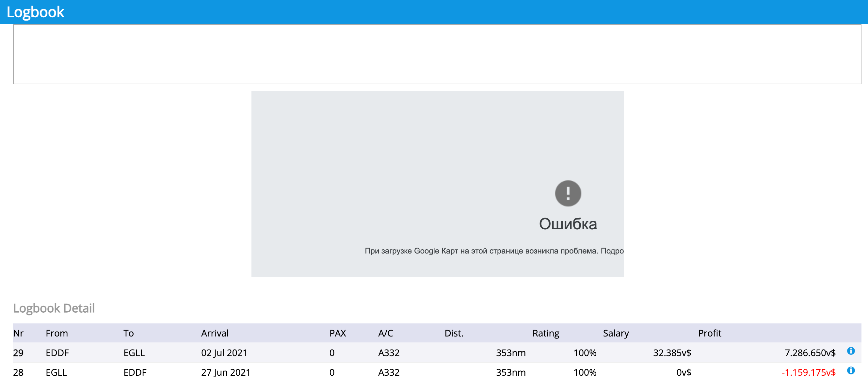This screenshot has width=868, height=377.
Task: Click the Logbook header title
Action: (x=35, y=12)
